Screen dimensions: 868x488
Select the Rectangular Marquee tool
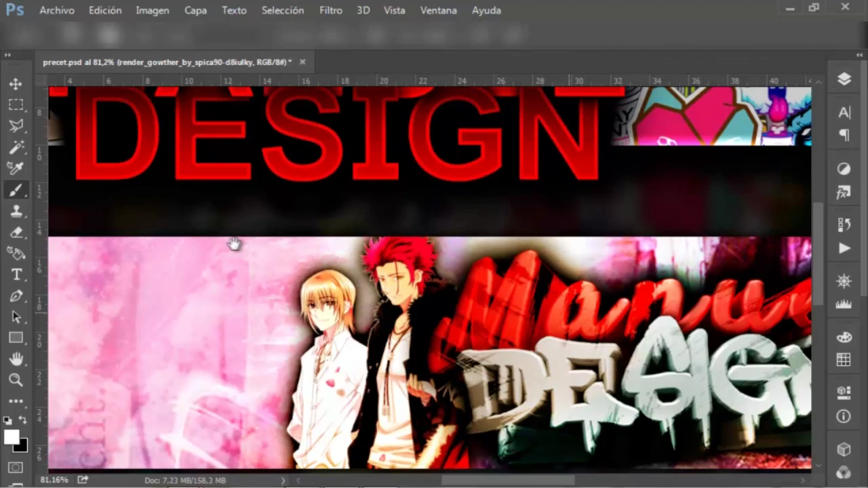tap(16, 105)
